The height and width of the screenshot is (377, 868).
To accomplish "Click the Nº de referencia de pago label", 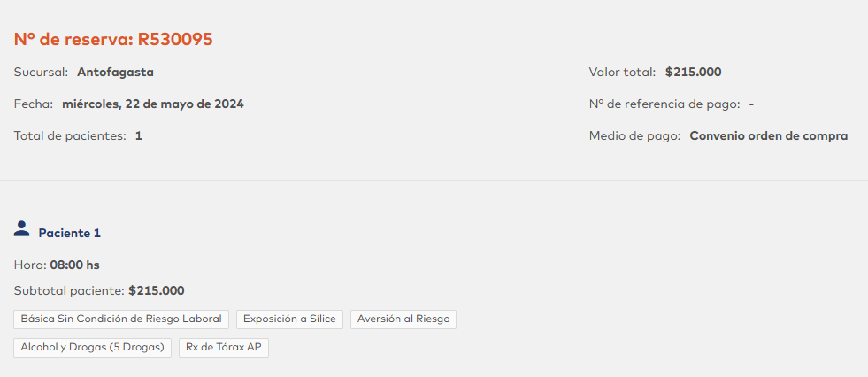I will coord(664,104).
